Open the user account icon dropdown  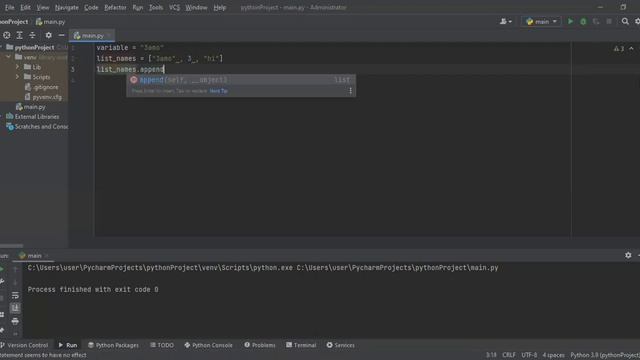(x=506, y=21)
